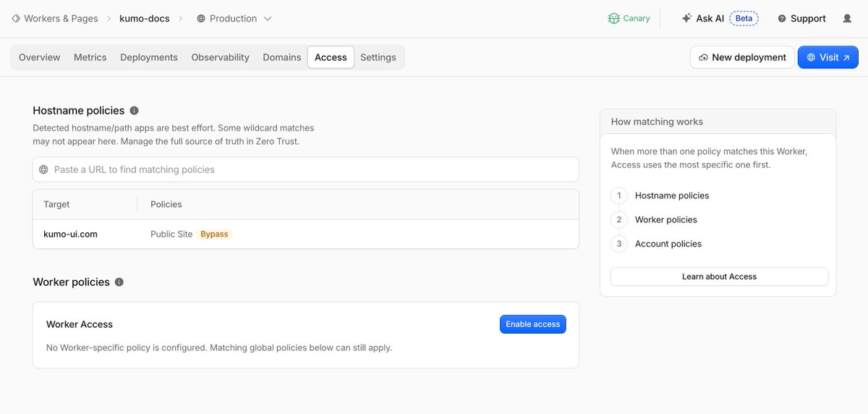This screenshot has height=414, width=868.
Task: Expand the Production environment dropdown
Action: click(x=268, y=19)
